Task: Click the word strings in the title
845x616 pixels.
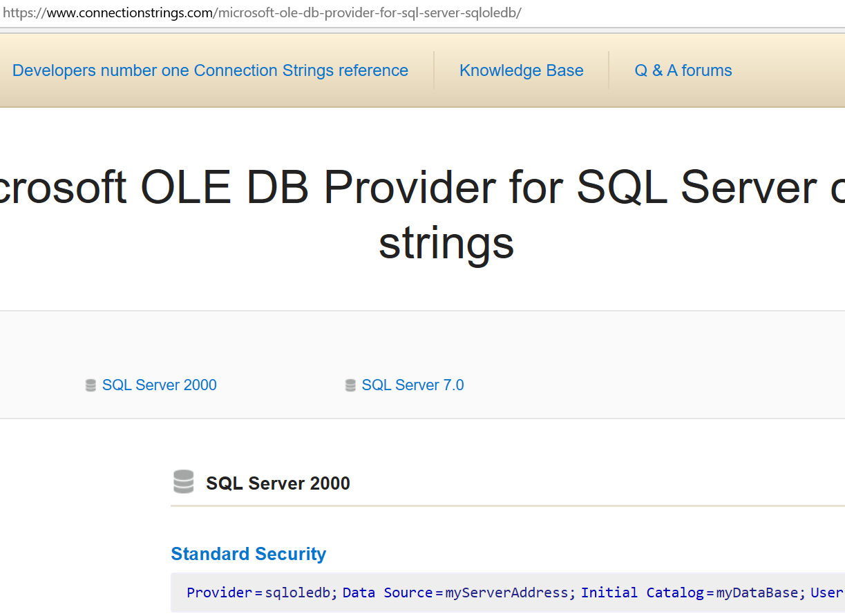Action: click(446, 243)
